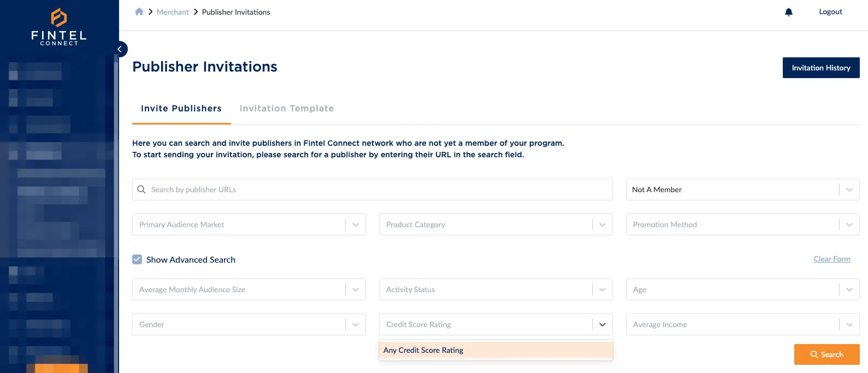The width and height of the screenshot is (868, 373).
Task: Collapse the sidebar using the chevron arrow
Action: point(120,49)
